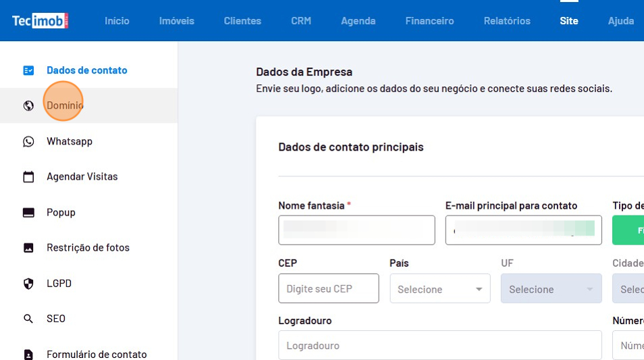Click the Dados de contato sidebar icon

tap(28, 70)
